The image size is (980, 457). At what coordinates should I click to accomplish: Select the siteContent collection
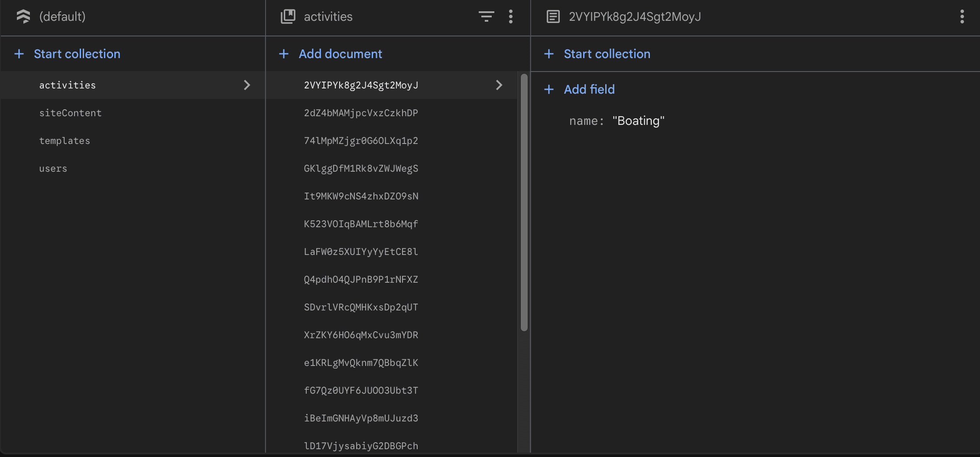coord(70,113)
